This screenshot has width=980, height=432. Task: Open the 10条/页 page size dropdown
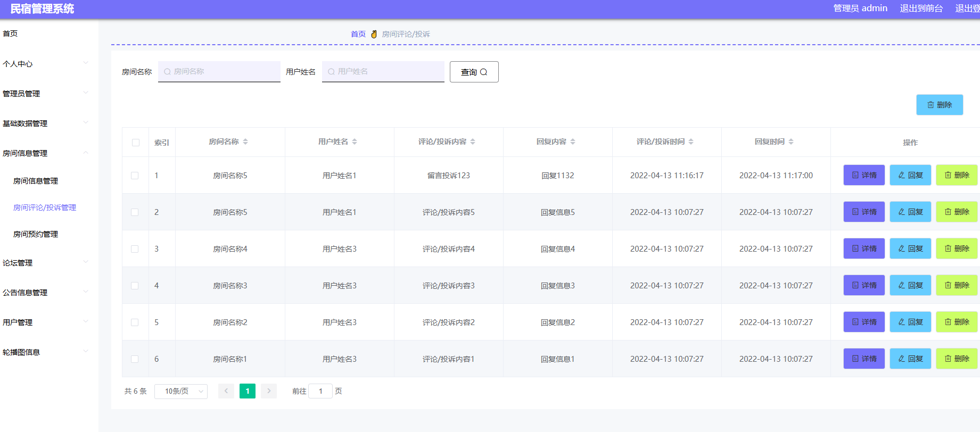click(x=181, y=391)
